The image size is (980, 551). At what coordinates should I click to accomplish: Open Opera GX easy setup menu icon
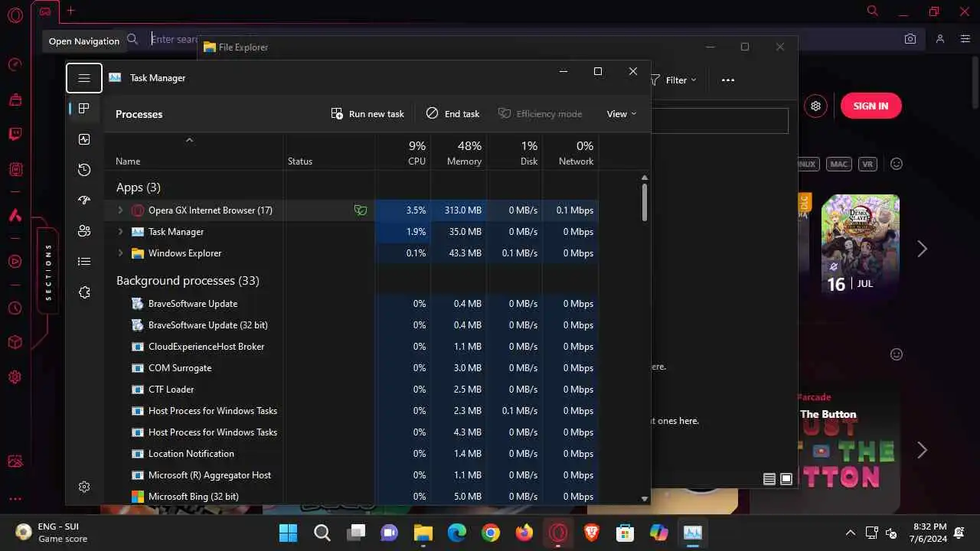pos(965,39)
